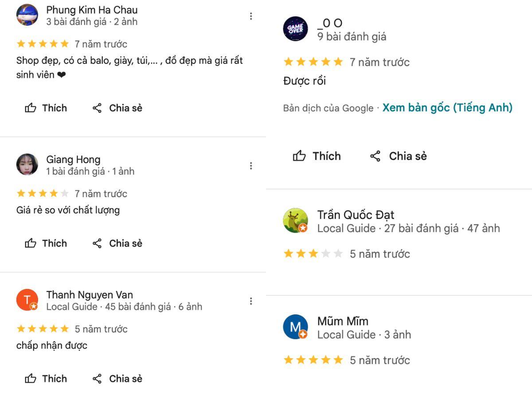Click the thumbs-up icon on Giang Hong's review

pyautogui.click(x=31, y=243)
